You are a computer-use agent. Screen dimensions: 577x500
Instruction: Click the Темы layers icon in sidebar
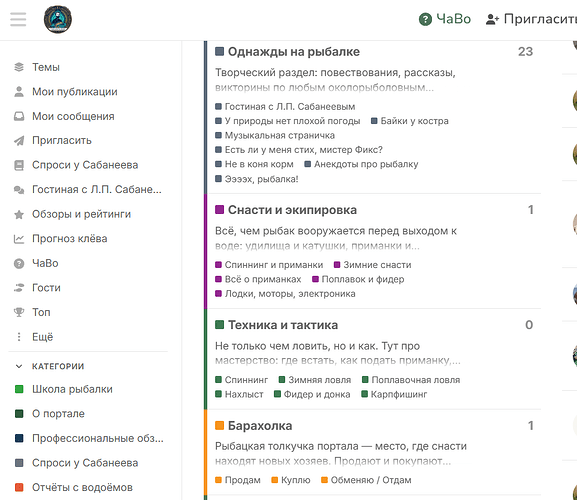coord(19,67)
